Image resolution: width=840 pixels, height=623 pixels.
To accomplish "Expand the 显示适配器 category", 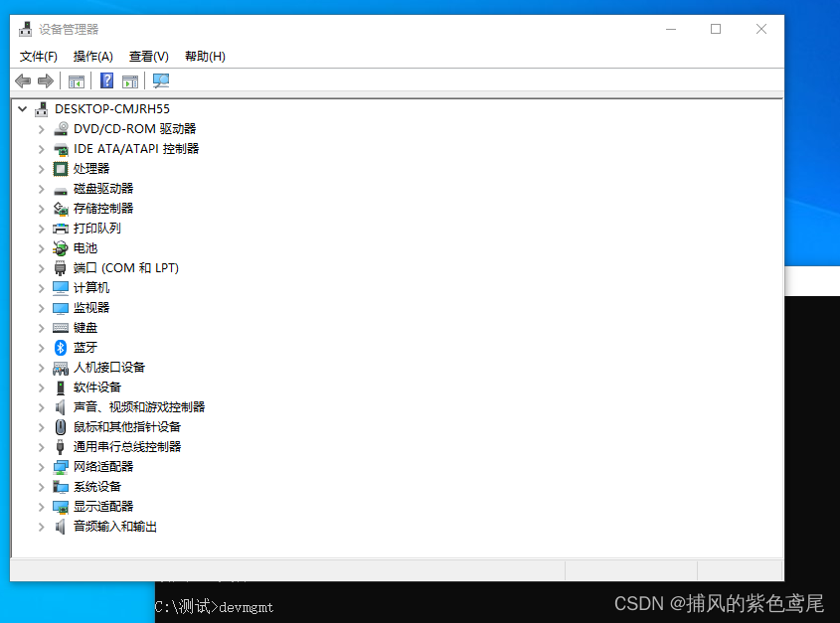I will (x=41, y=507).
